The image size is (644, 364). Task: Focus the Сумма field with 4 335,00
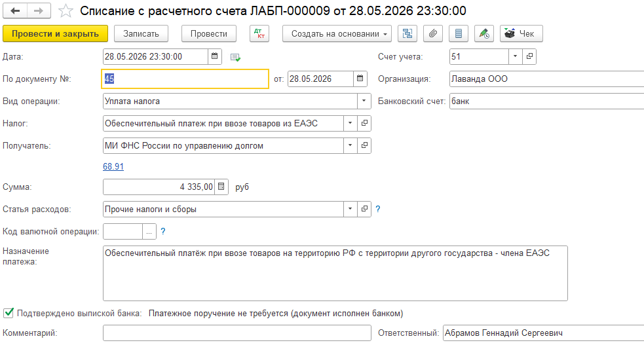click(x=159, y=187)
